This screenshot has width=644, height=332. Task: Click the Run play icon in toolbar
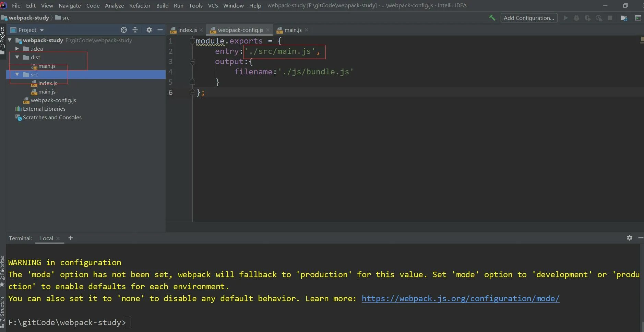click(x=565, y=18)
